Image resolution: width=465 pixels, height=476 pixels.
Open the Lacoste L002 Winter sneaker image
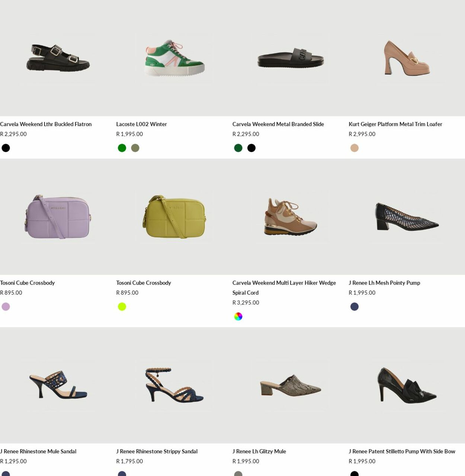174,58
